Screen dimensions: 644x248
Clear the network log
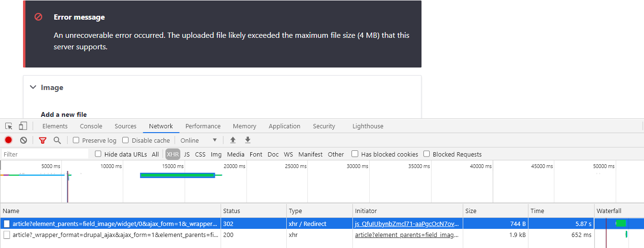pyautogui.click(x=23, y=140)
